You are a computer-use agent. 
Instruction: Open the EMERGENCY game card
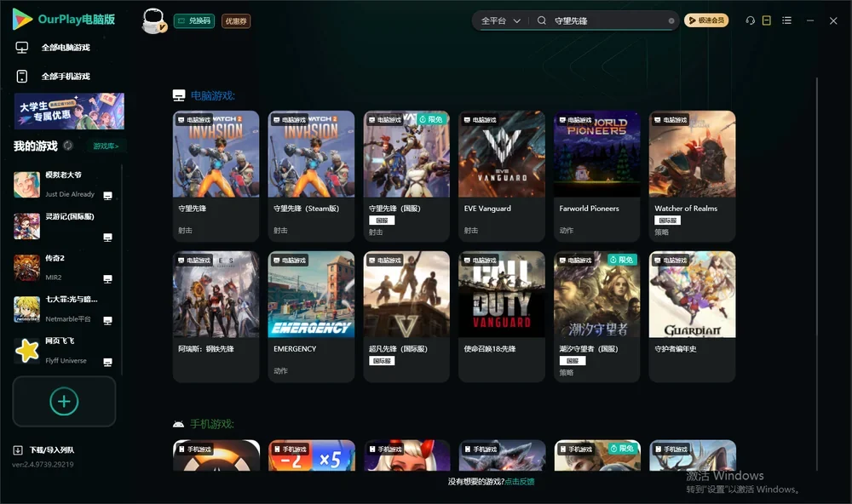pos(311,317)
